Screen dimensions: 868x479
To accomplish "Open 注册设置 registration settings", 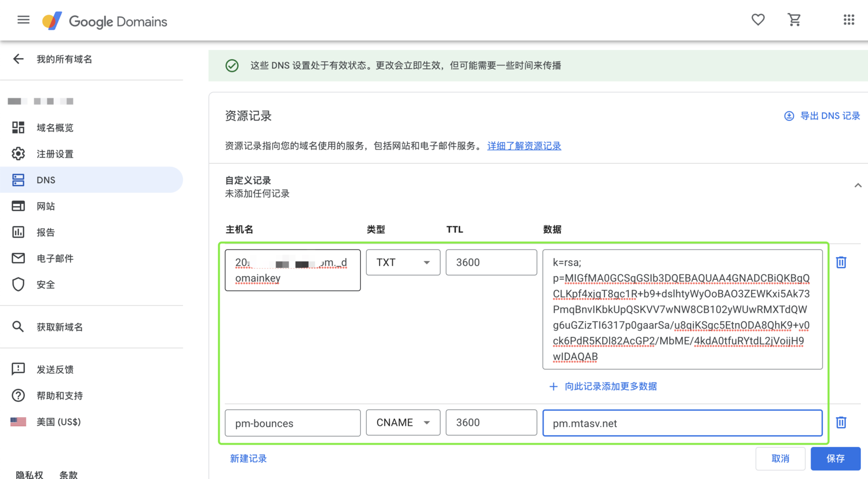I will pos(55,154).
